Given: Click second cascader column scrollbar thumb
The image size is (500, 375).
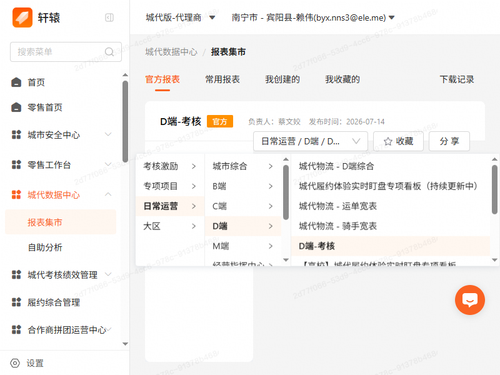Looking at the screenshot, I should pyautogui.click(x=286, y=192).
